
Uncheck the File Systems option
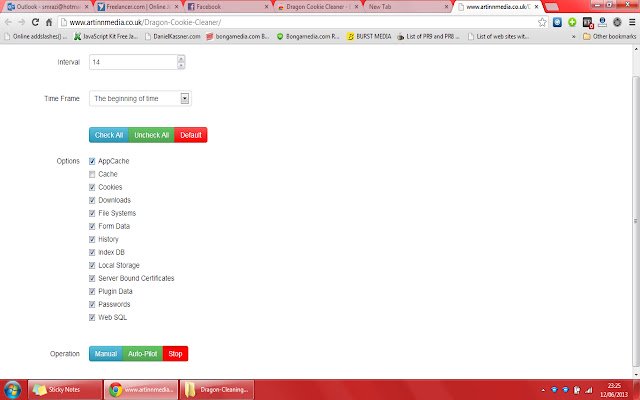coord(92,213)
